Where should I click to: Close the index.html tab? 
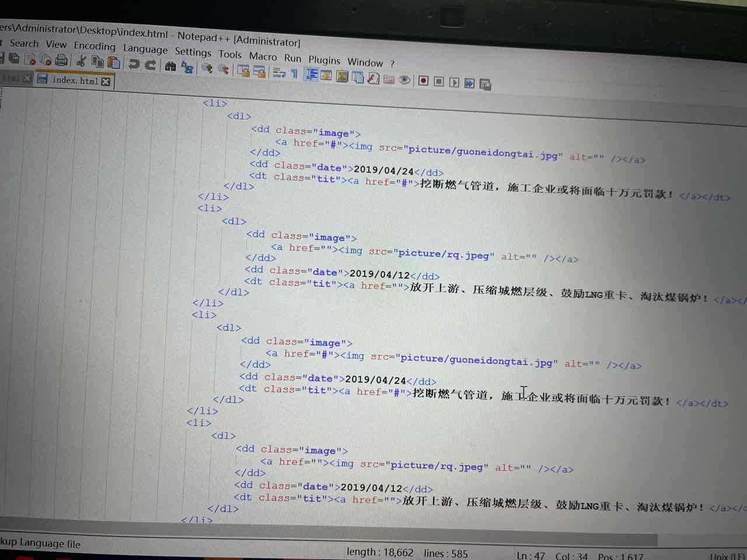coord(106,82)
